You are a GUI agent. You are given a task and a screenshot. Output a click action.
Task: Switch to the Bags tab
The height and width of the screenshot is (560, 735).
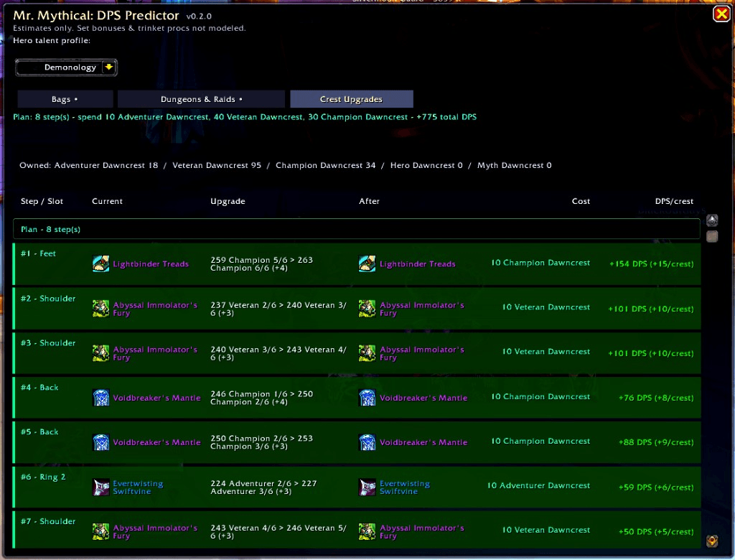pyautogui.click(x=65, y=99)
